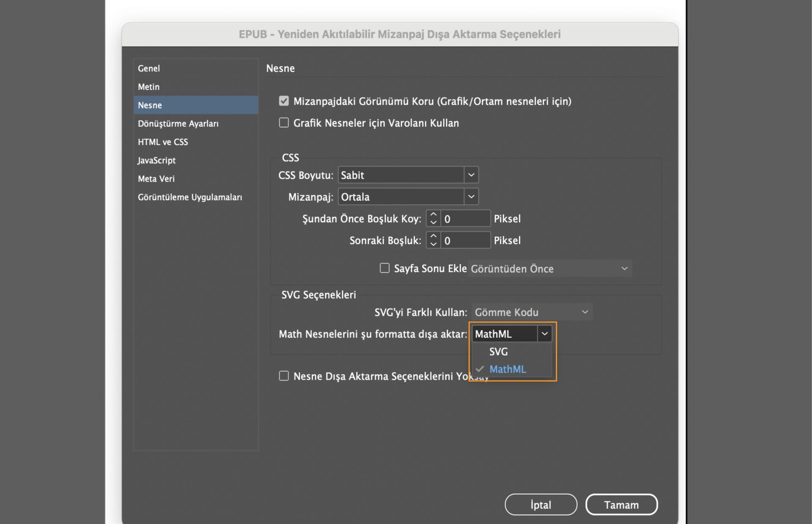This screenshot has width=812, height=524.
Task: Switch to the Genel section
Action: [x=149, y=68]
